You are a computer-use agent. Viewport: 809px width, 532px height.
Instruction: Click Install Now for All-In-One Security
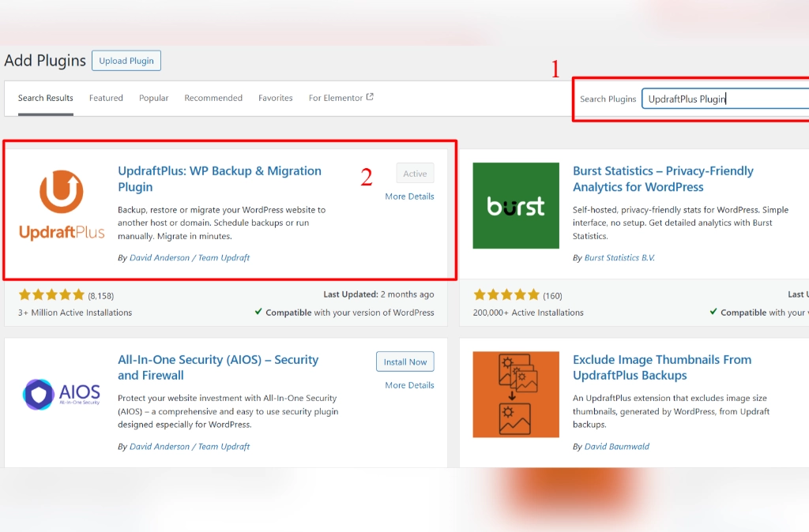coord(404,362)
